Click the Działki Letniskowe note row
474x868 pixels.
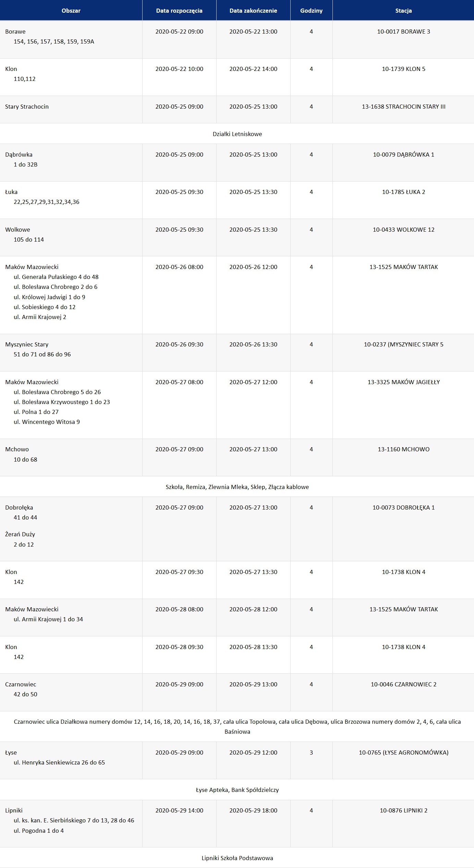pyautogui.click(x=237, y=134)
